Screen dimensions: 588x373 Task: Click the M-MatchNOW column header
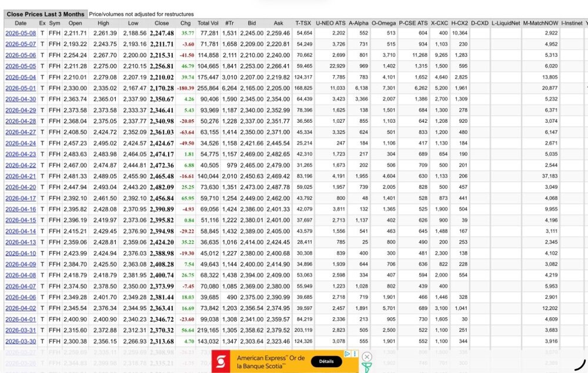click(540, 23)
